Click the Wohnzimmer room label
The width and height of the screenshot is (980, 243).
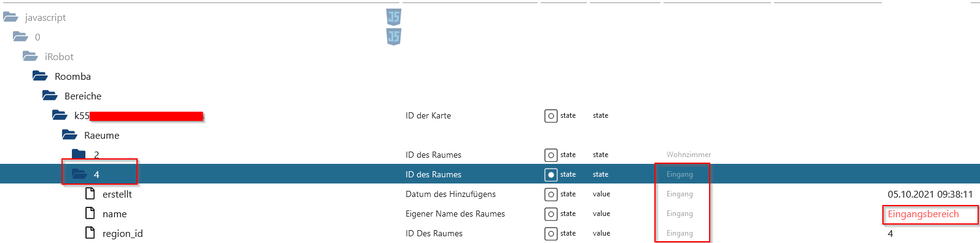[x=689, y=155]
